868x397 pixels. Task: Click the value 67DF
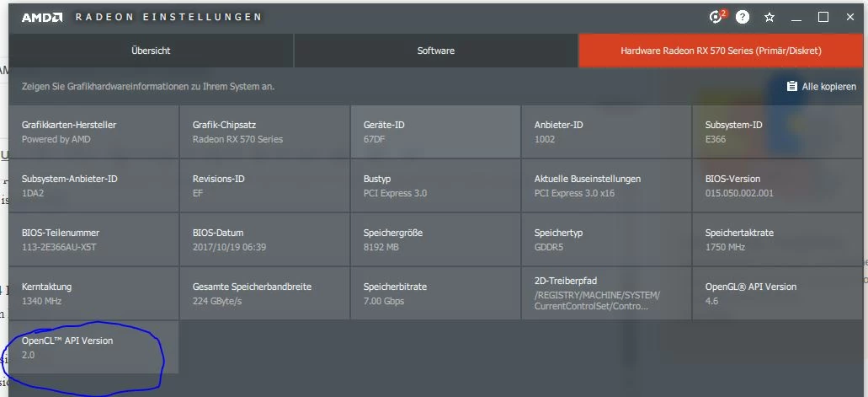click(x=374, y=139)
